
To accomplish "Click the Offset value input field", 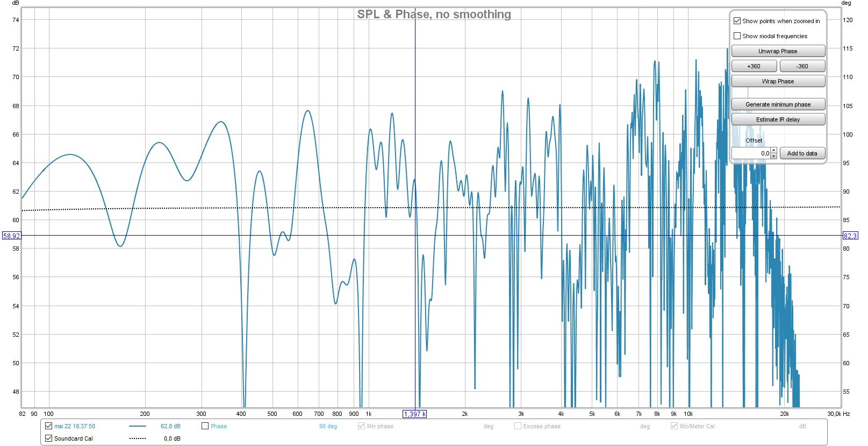I will click(751, 153).
